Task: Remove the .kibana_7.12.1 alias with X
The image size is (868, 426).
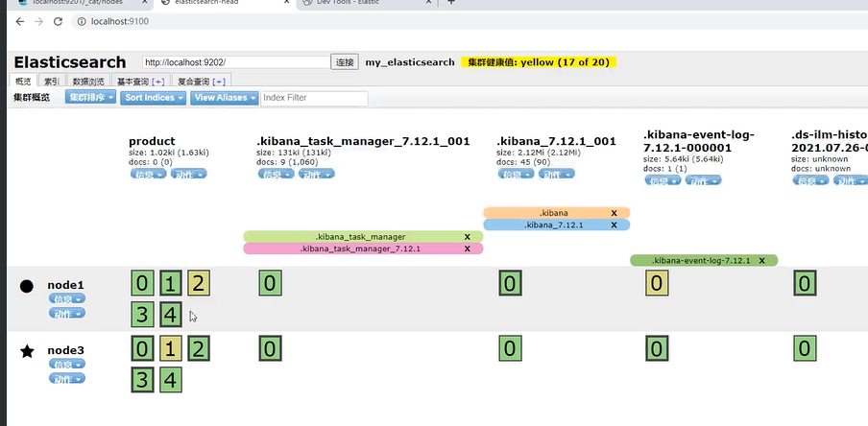Action: [x=614, y=225]
